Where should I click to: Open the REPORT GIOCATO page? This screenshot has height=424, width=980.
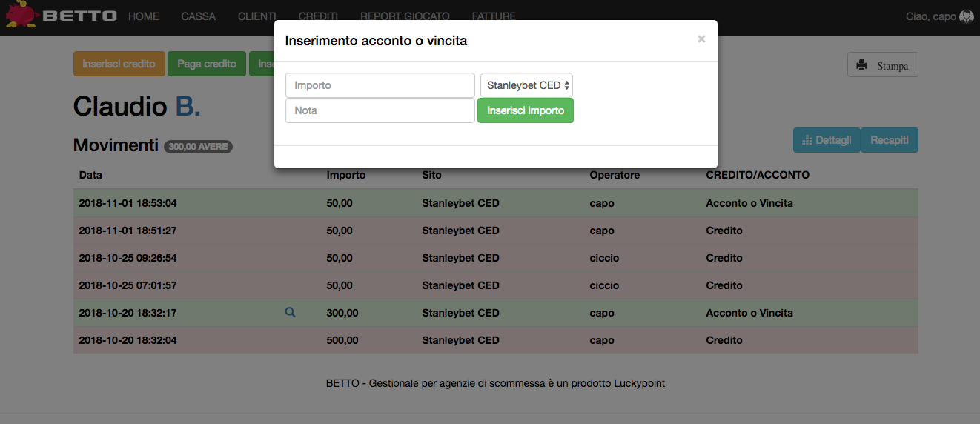click(x=405, y=16)
